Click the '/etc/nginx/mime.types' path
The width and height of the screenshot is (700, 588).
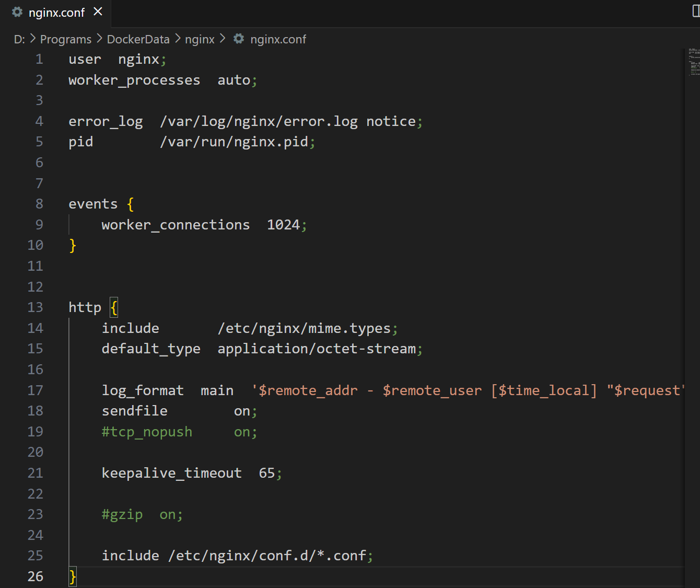click(x=304, y=329)
